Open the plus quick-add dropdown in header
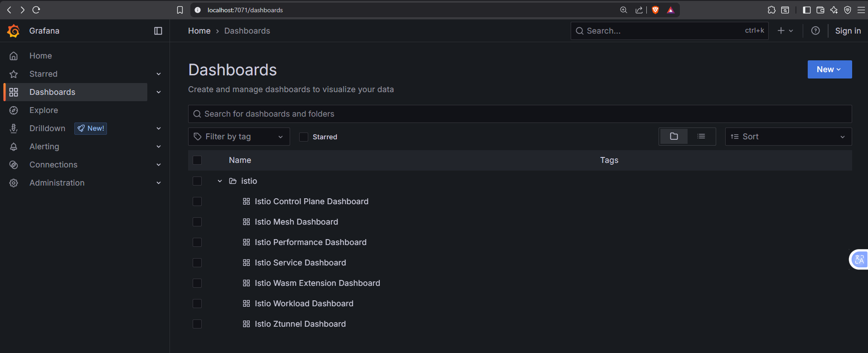 (785, 31)
